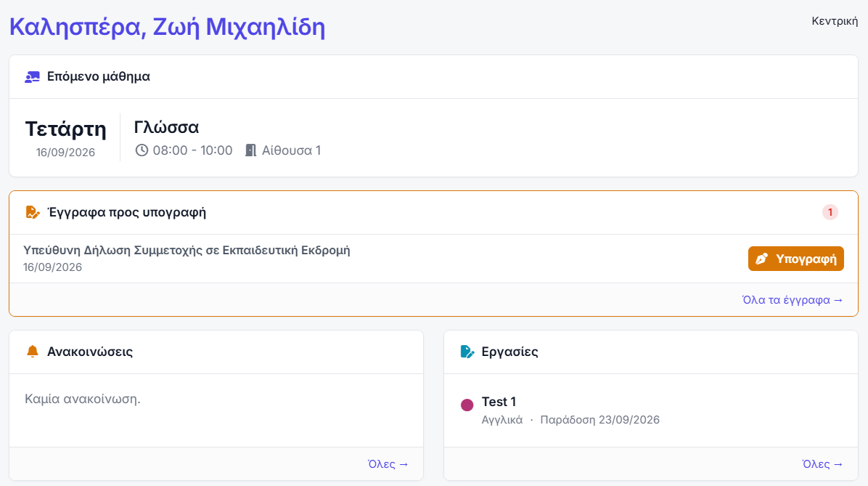Click the Καμία ανακοίνωση message
Screen dimensions: 868x486
click(x=83, y=399)
